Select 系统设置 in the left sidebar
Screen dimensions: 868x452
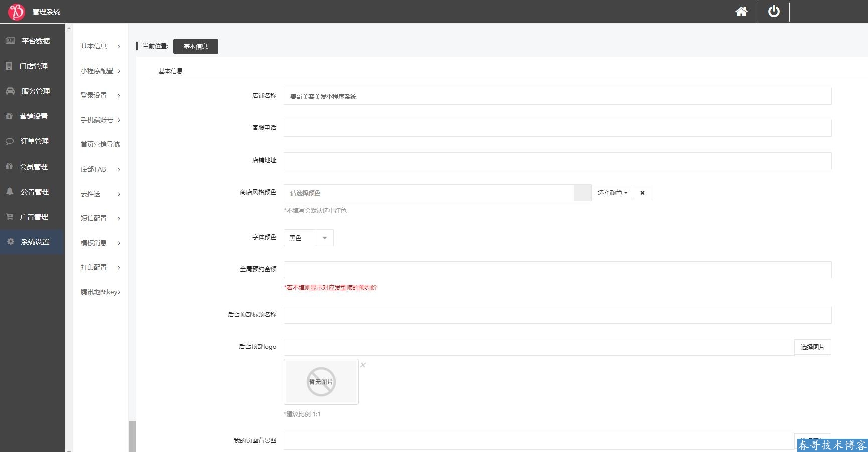pos(35,242)
